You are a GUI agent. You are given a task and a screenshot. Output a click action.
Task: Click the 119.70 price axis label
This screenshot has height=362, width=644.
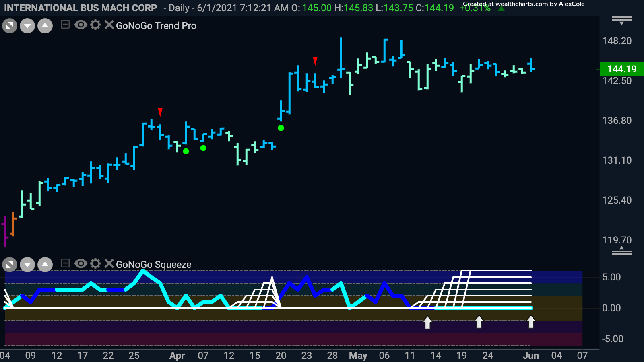[617, 240]
